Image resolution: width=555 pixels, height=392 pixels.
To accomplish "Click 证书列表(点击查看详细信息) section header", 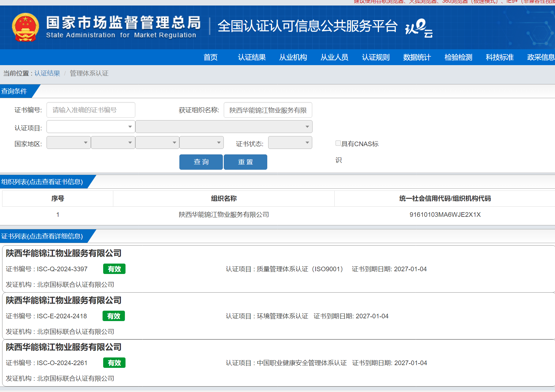I will (42, 236).
